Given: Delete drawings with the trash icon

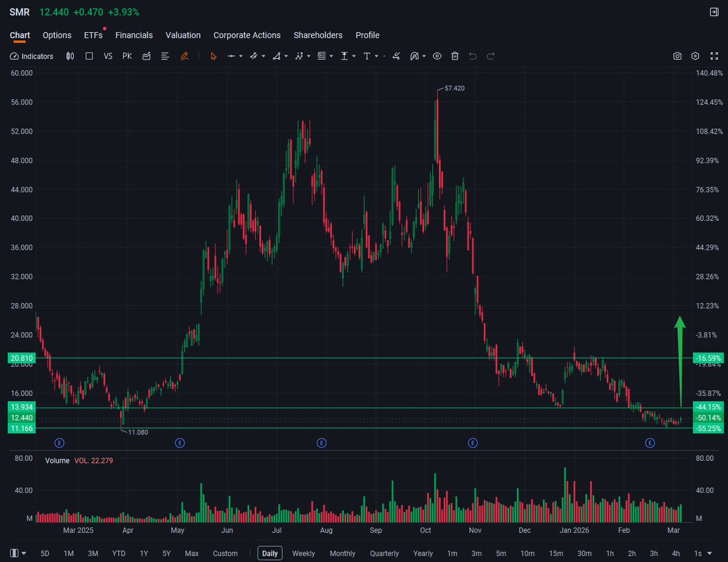Looking at the screenshot, I should click(x=455, y=56).
